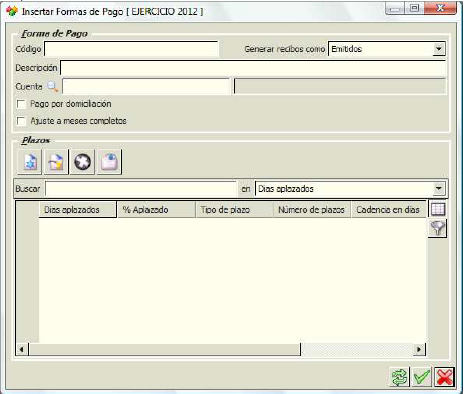Open the Días aplazados search-field dropdown
Viewport: 465px width, 394px height.
439,189
